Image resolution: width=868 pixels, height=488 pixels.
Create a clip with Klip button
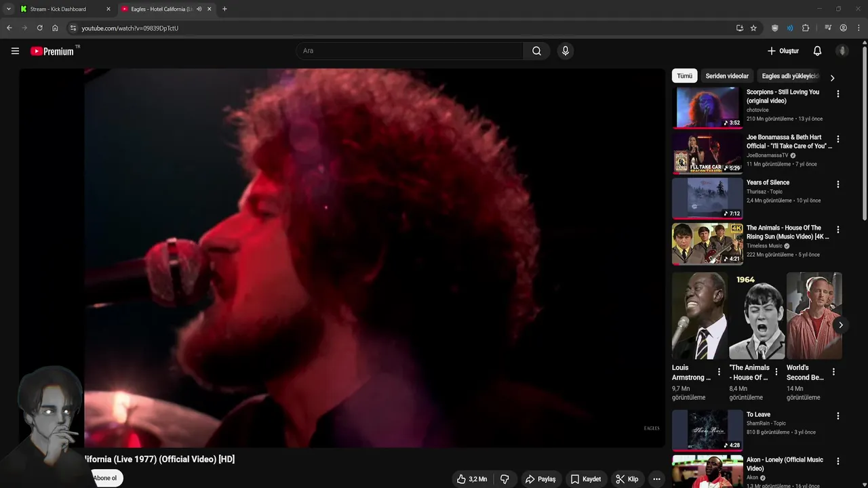(627, 479)
